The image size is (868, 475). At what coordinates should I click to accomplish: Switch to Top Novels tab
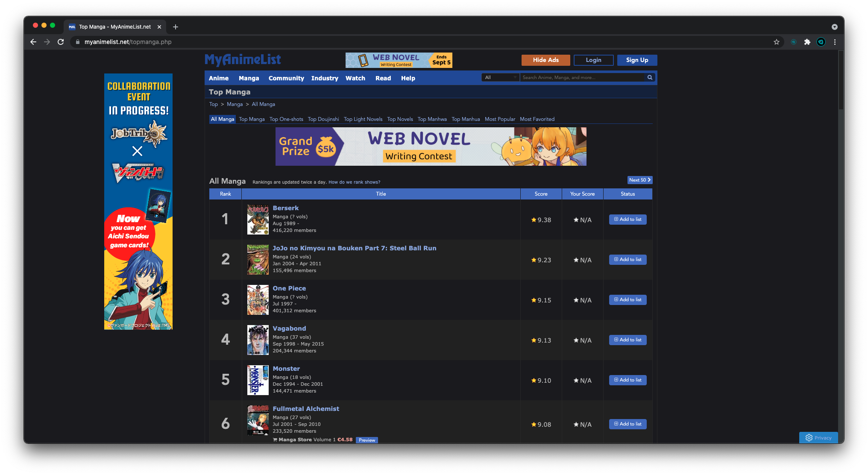pos(400,119)
